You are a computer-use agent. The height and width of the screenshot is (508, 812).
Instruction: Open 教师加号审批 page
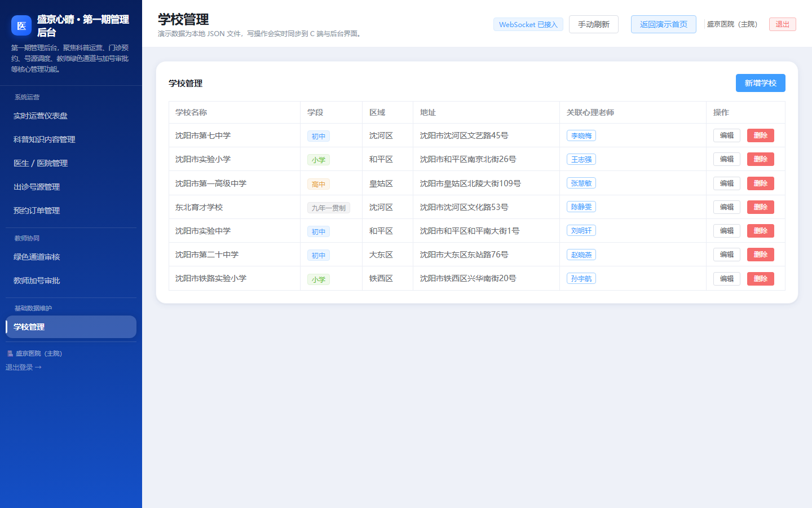pos(71,281)
